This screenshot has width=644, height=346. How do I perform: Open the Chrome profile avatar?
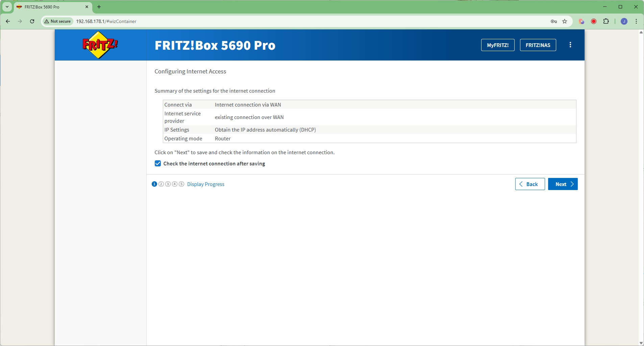[x=624, y=21]
